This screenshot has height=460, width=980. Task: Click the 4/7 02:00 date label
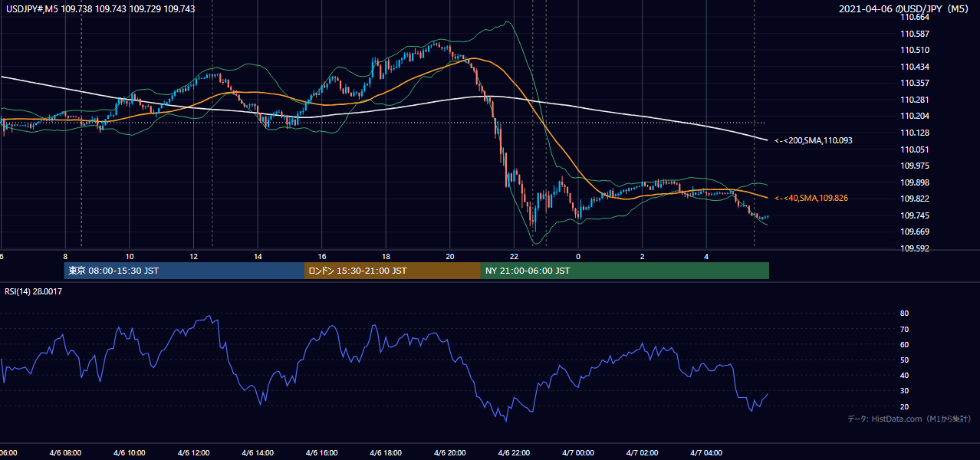point(643,453)
